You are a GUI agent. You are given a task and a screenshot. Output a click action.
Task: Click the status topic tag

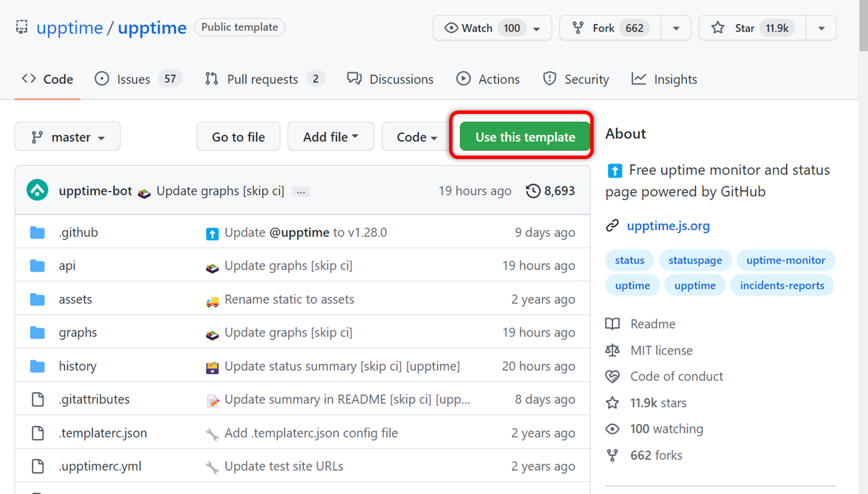pyautogui.click(x=630, y=260)
